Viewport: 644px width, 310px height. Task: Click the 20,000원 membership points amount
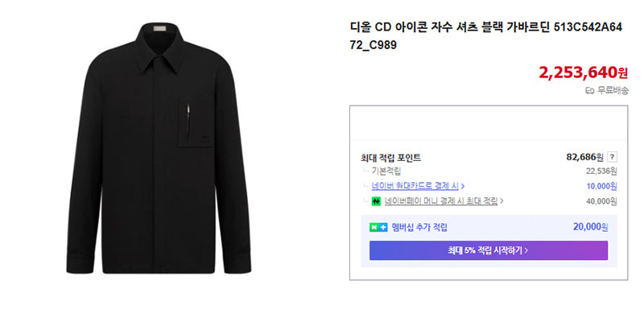click(591, 227)
